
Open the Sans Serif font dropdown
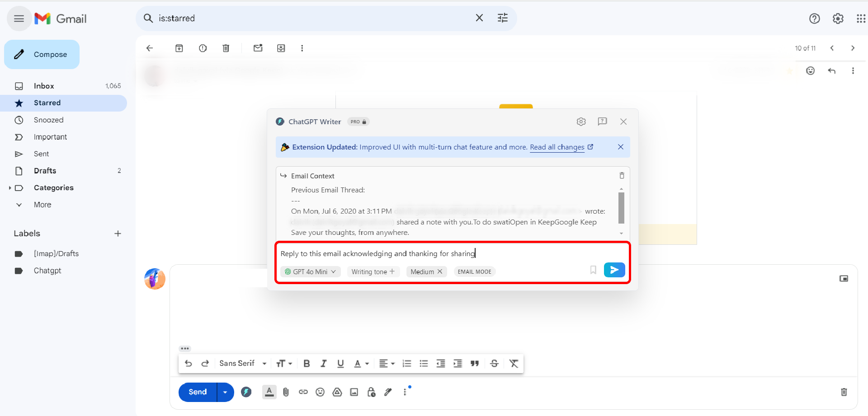[243, 364]
